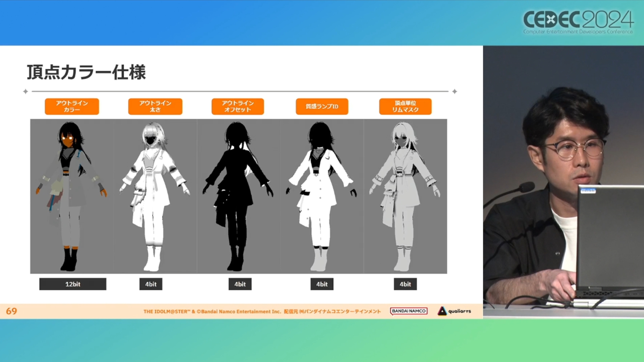Select the 4bit label under outline thickness figure
The width and height of the screenshot is (644, 362).
151,284
